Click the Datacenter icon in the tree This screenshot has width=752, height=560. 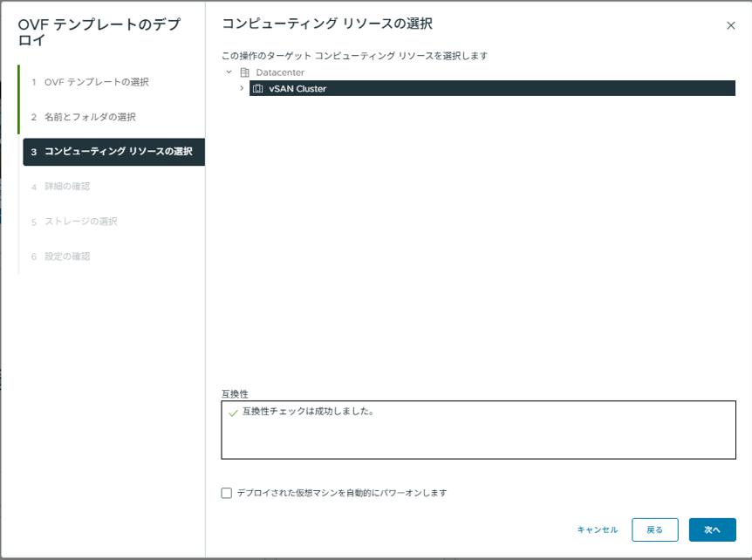(244, 72)
